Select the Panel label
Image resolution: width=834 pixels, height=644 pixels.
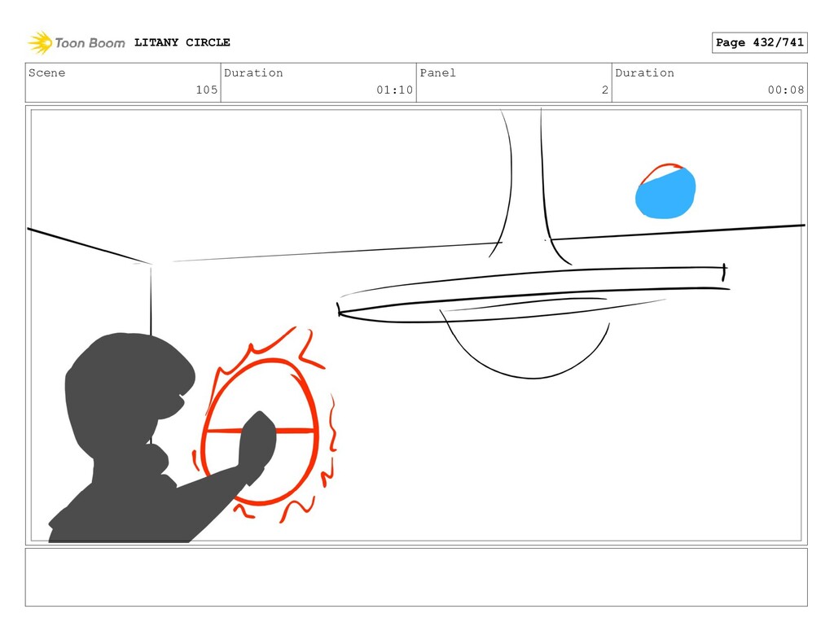point(437,72)
